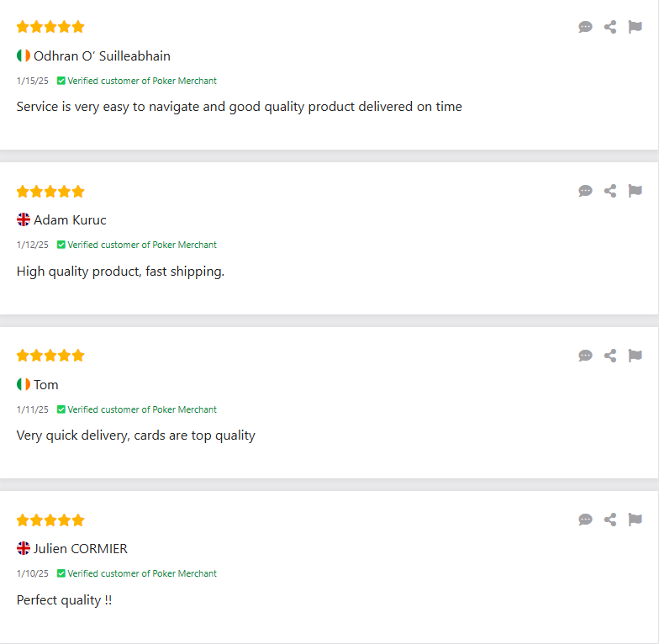The width and height of the screenshot is (659, 644).
Task: Comment on Tom's review
Action: [585, 356]
